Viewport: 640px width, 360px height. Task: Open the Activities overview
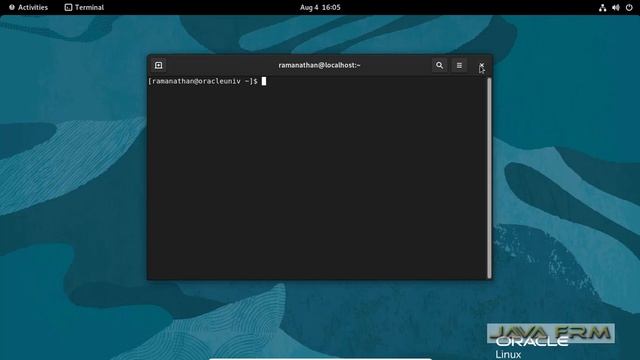28,7
